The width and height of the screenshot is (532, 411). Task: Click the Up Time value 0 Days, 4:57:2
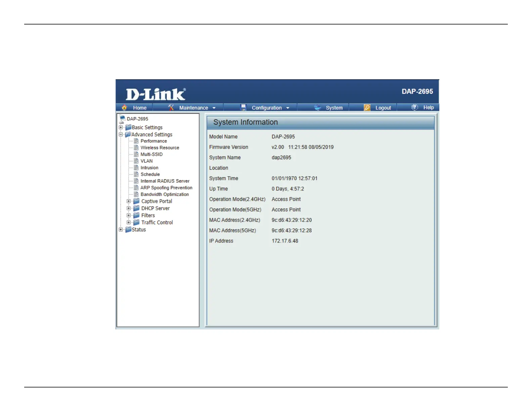(x=288, y=189)
